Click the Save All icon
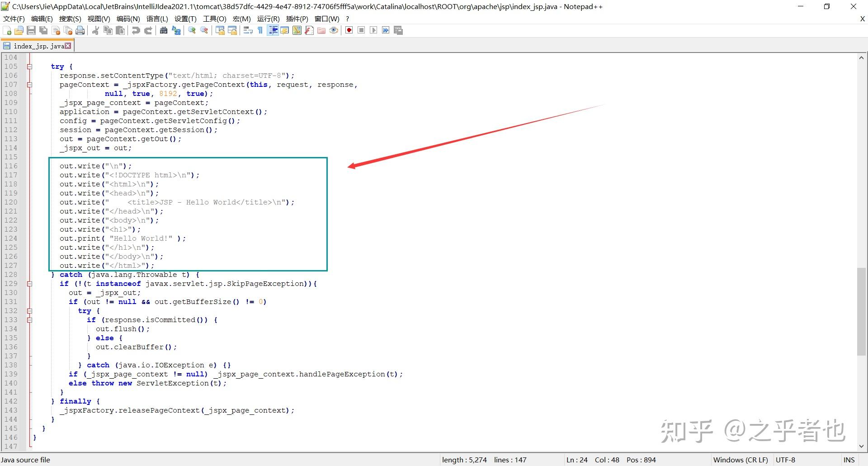The width and height of the screenshot is (868, 466). point(43,30)
